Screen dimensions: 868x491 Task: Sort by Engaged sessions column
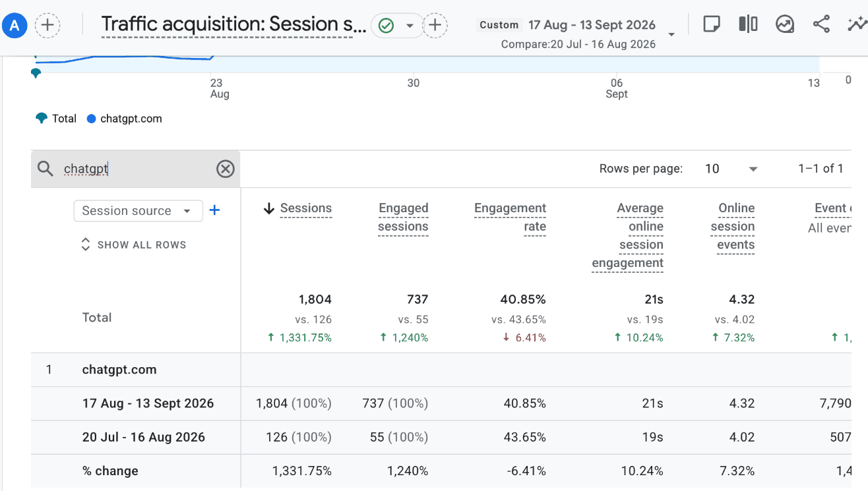tap(403, 217)
